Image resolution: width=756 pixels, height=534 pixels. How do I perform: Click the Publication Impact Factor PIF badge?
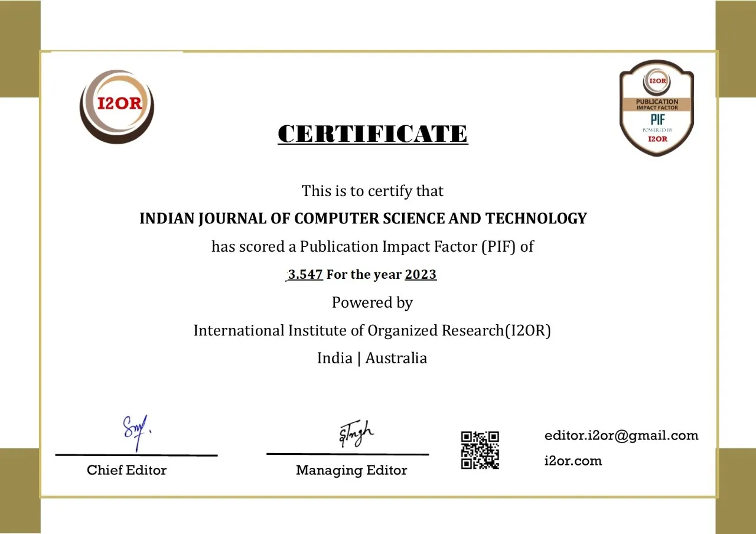point(656,108)
